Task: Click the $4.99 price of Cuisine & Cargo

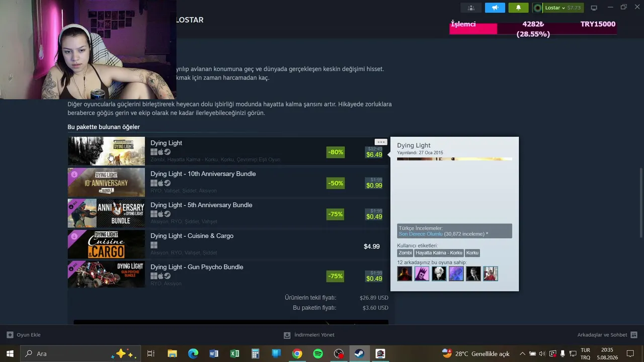Action: click(372, 246)
